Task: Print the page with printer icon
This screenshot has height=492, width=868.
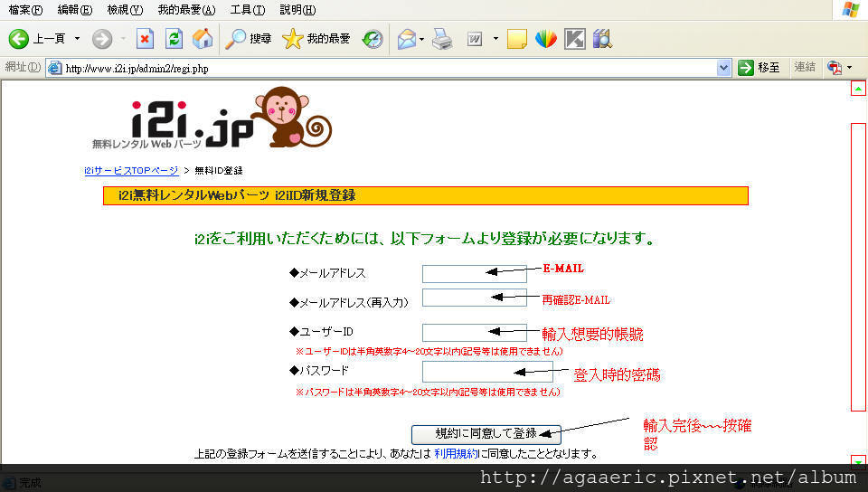Action: point(442,39)
